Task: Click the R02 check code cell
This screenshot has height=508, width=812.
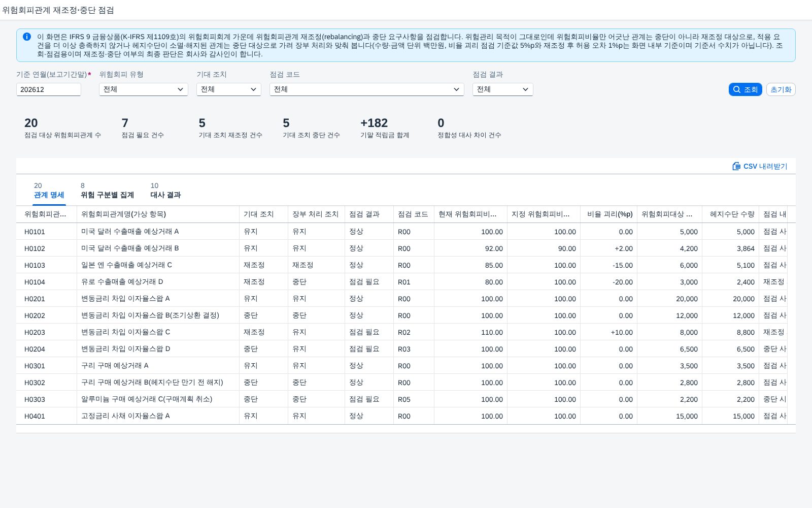Action: pyautogui.click(x=404, y=332)
